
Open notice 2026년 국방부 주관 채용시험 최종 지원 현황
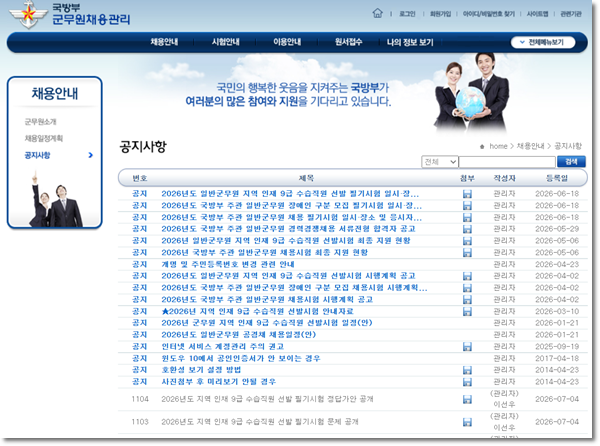pyautogui.click(x=264, y=253)
